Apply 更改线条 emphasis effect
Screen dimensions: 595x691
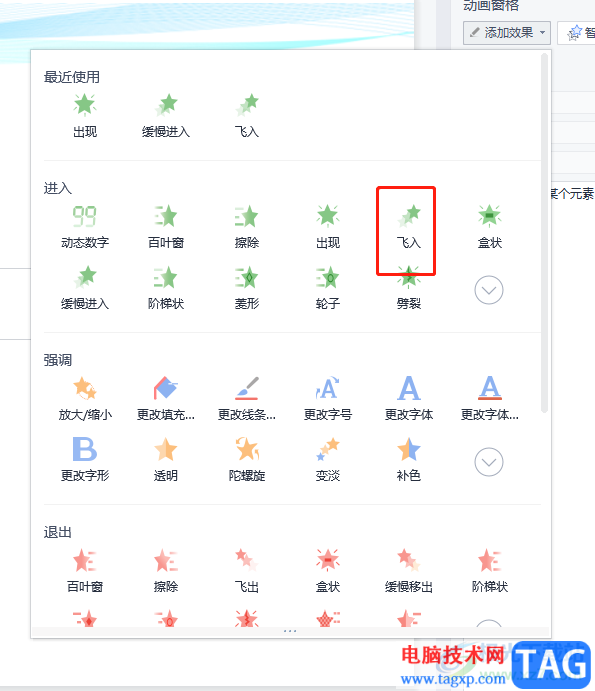[247, 398]
